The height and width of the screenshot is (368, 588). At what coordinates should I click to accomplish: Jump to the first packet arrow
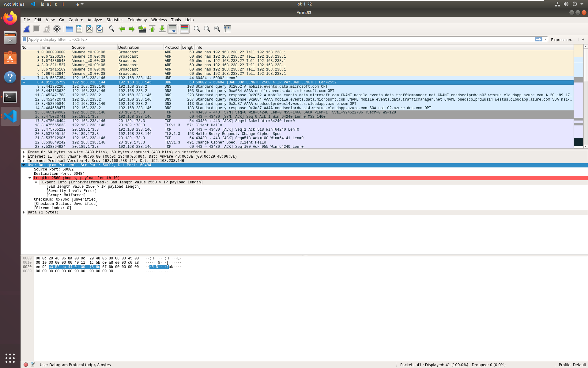[x=152, y=29]
